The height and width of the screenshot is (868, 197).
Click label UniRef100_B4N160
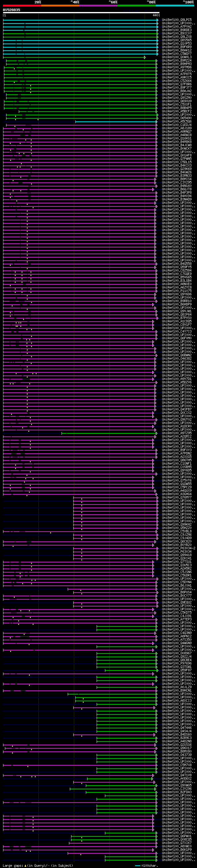tap(177, 186)
